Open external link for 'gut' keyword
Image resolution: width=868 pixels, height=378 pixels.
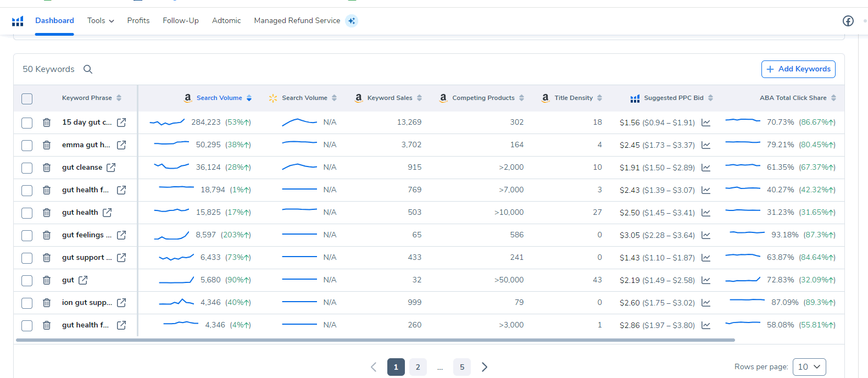pyautogui.click(x=83, y=280)
